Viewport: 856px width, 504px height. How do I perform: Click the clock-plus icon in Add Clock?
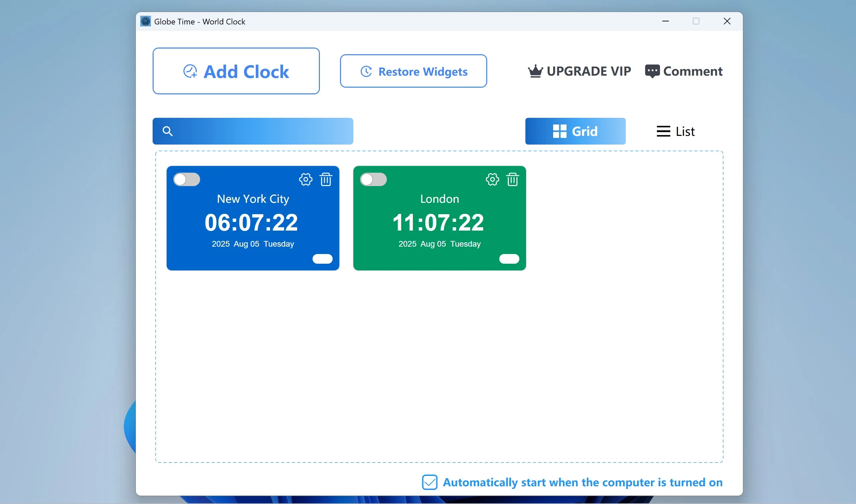(x=190, y=71)
